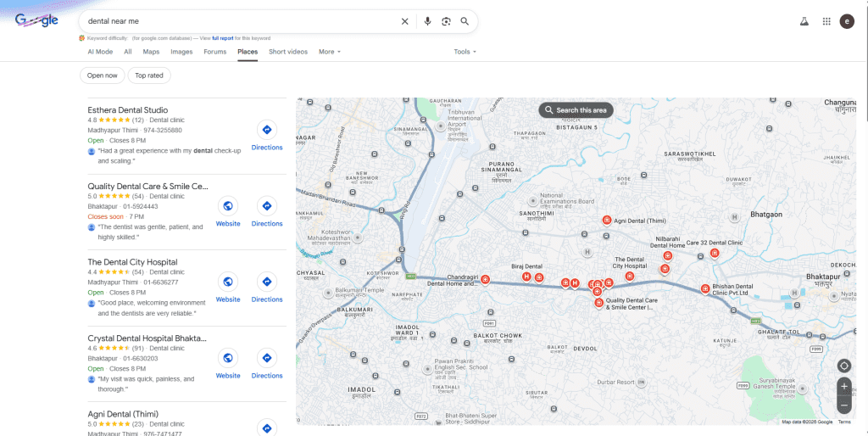Open Search Labs flask icon
This screenshot has height=436, width=868.
(804, 21)
